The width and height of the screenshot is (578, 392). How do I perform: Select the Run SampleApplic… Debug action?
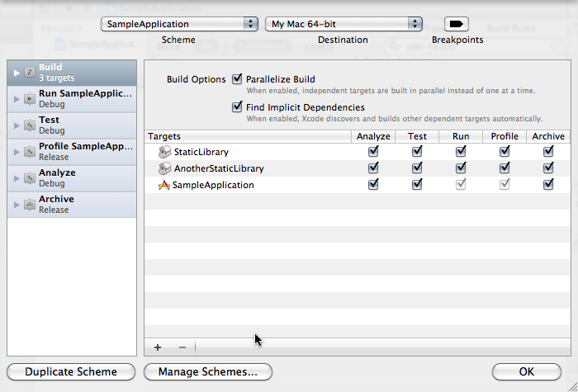[72, 99]
